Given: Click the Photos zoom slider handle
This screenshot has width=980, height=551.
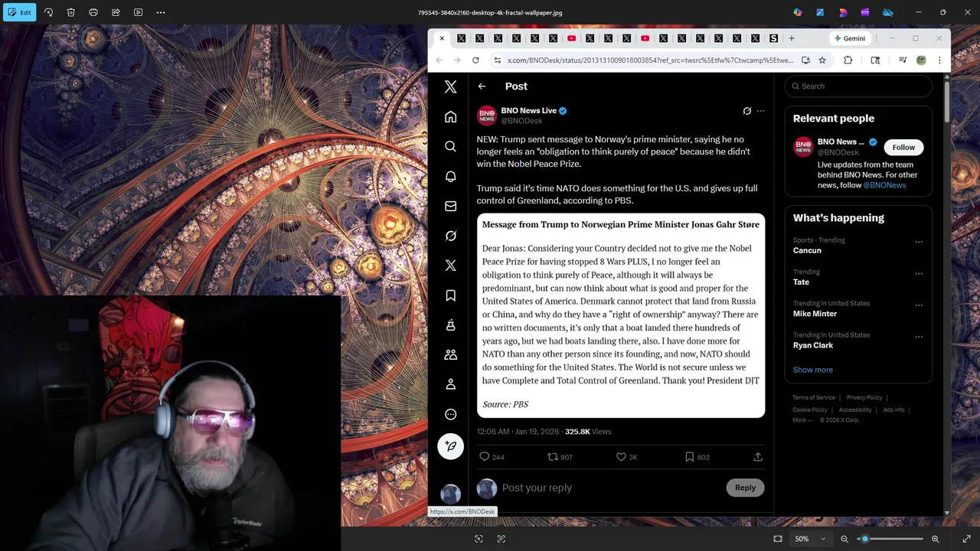Looking at the screenshot, I should coord(865,539).
